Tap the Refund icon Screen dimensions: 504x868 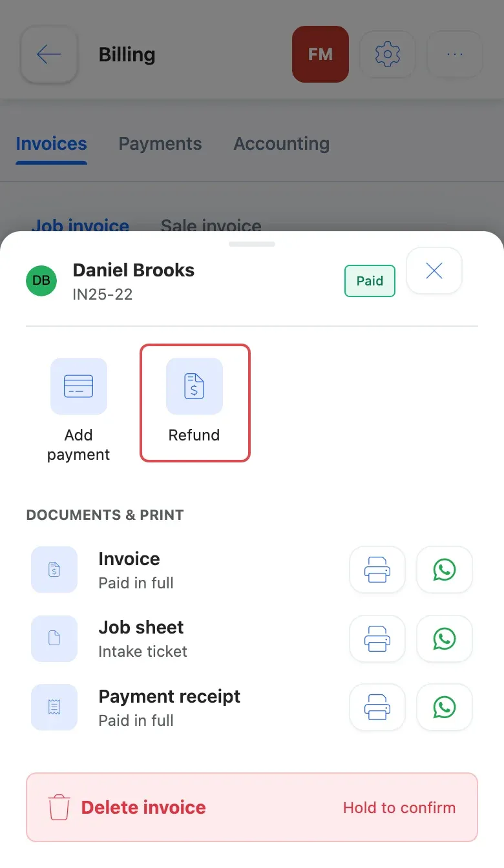point(194,386)
